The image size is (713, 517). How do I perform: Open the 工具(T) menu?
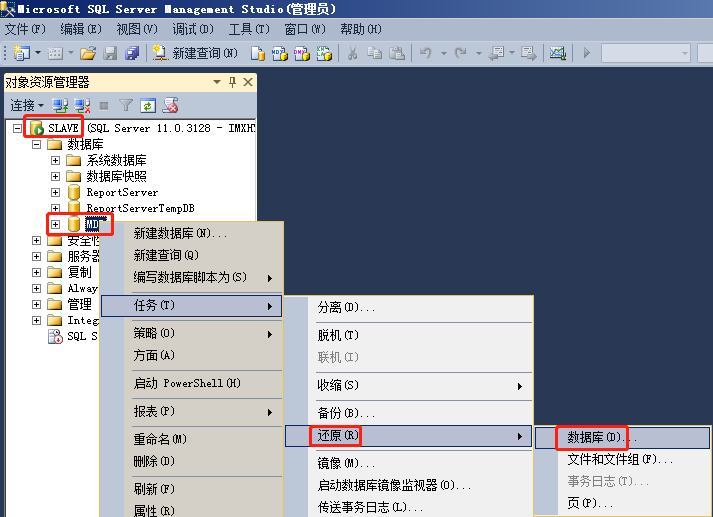tap(249, 29)
